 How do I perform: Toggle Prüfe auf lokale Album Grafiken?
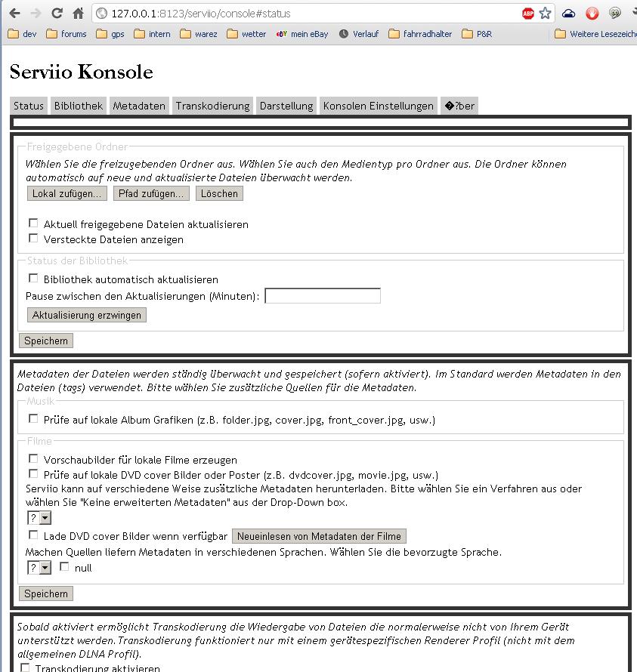pos(33,418)
